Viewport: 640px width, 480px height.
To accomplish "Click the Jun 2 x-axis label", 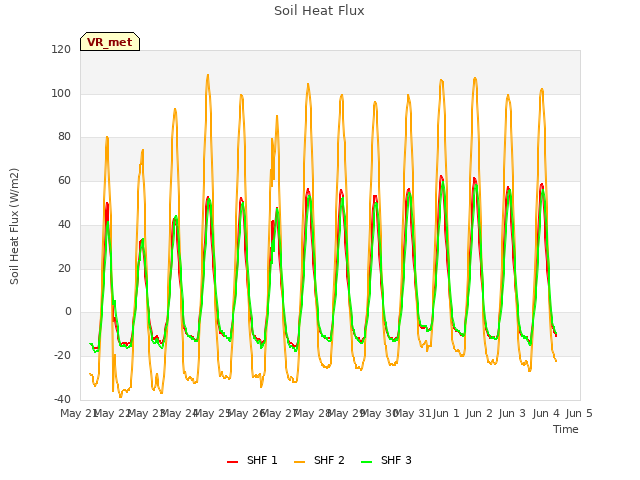I will pos(480,413).
